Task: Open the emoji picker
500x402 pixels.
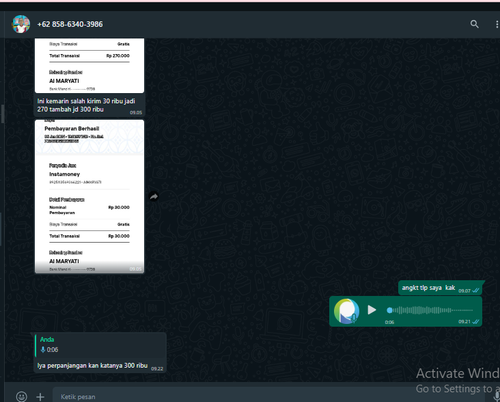Action: pos(21,396)
